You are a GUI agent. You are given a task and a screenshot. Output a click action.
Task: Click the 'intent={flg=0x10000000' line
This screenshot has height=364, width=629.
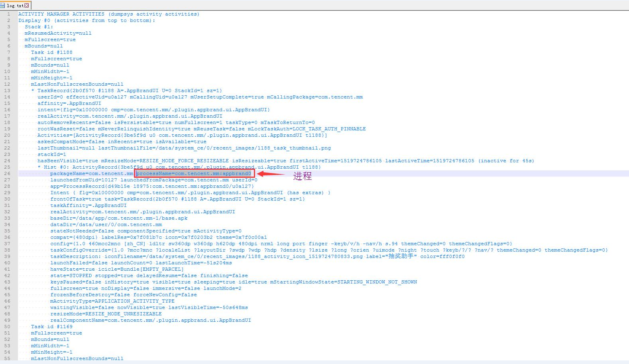click(x=154, y=110)
